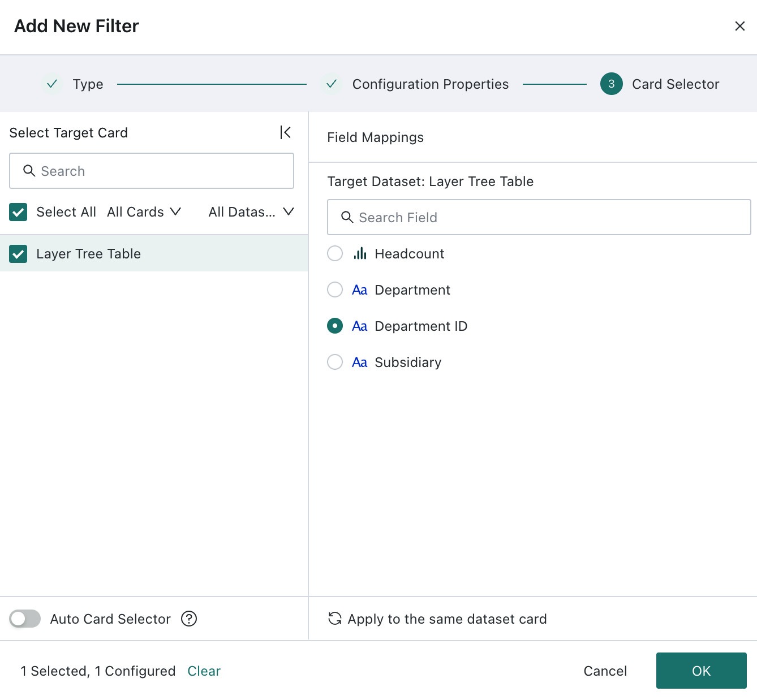The image size is (757, 700).
Task: Select the Department radio button
Action: coord(335,289)
